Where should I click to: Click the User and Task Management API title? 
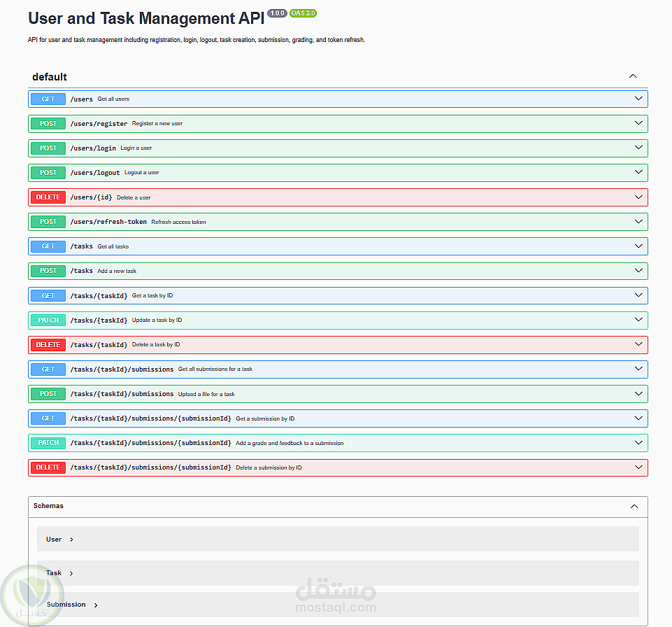coord(146,18)
